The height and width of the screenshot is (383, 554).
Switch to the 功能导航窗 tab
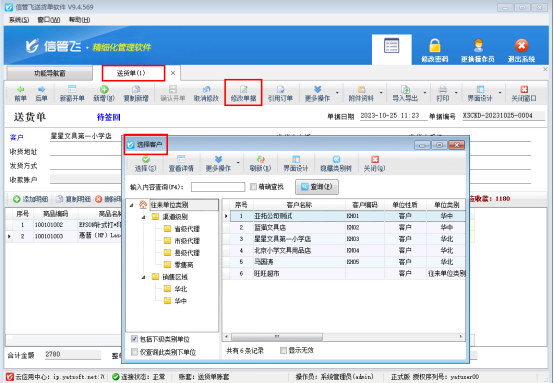coord(49,73)
